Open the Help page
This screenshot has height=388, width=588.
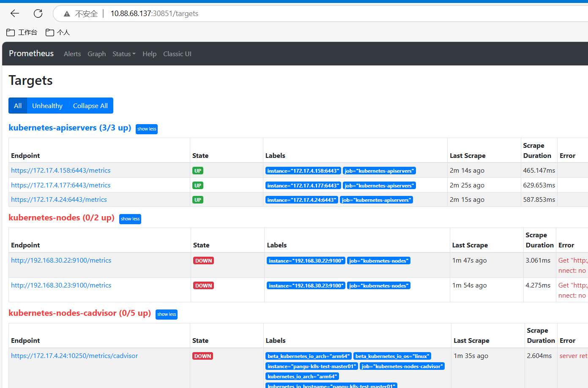tap(149, 54)
